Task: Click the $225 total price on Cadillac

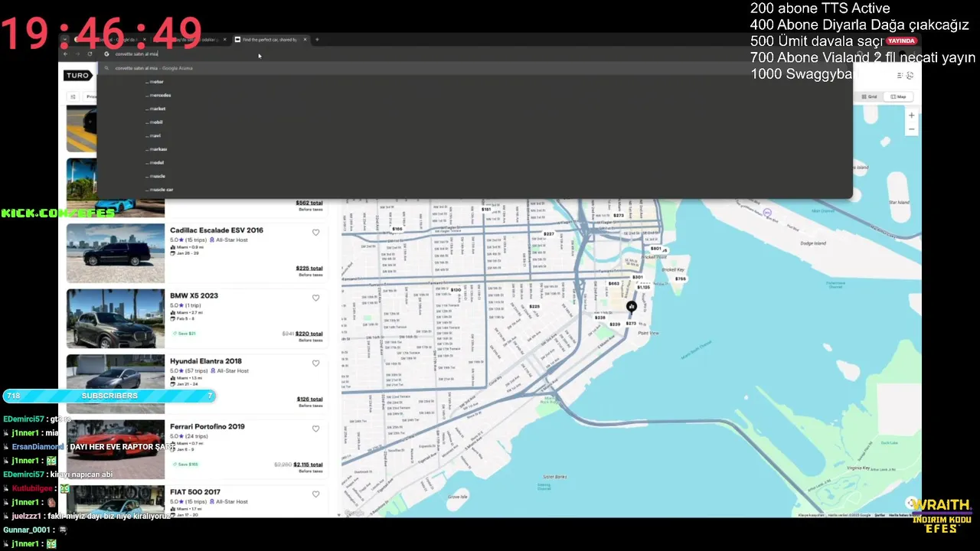Action: pyautogui.click(x=309, y=269)
